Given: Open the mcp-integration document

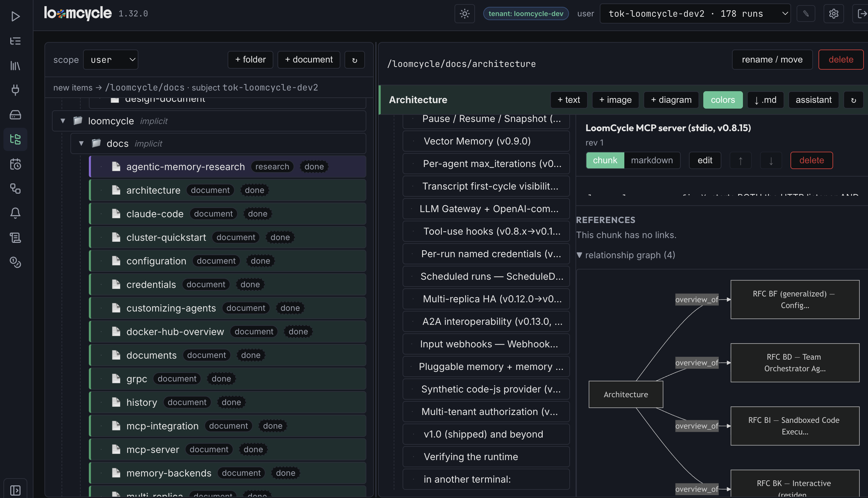Looking at the screenshot, I should [228, 426].
